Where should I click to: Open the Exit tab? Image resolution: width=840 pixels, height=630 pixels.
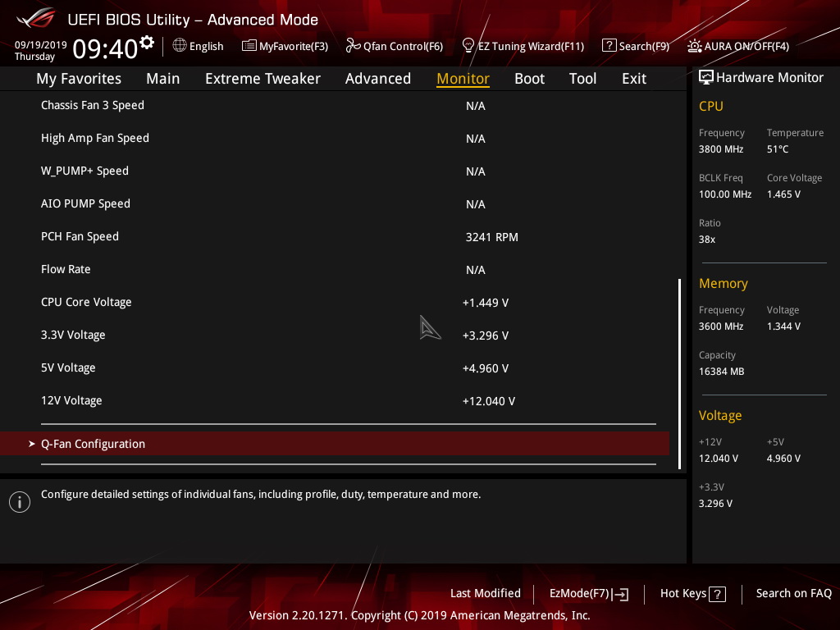point(634,79)
